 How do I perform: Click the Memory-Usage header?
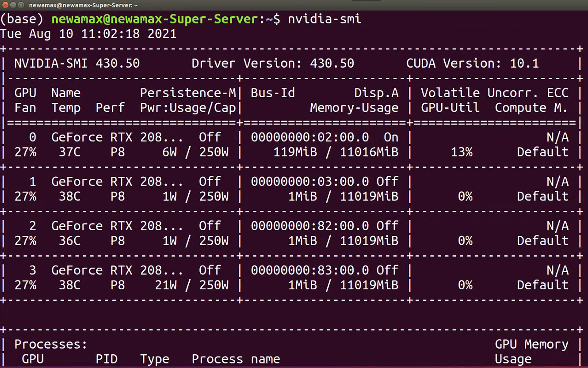click(354, 108)
